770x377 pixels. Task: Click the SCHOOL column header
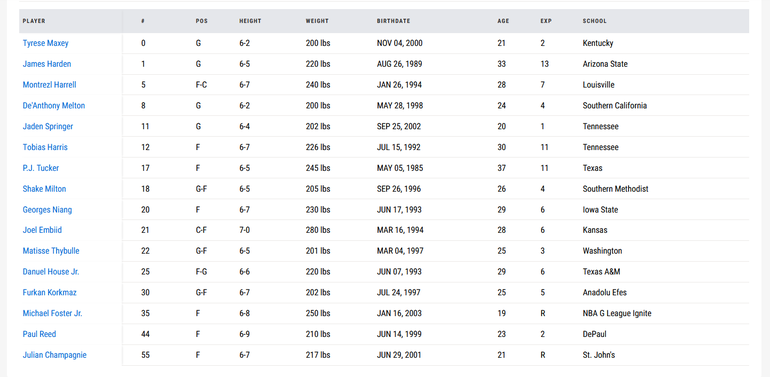[594, 21]
